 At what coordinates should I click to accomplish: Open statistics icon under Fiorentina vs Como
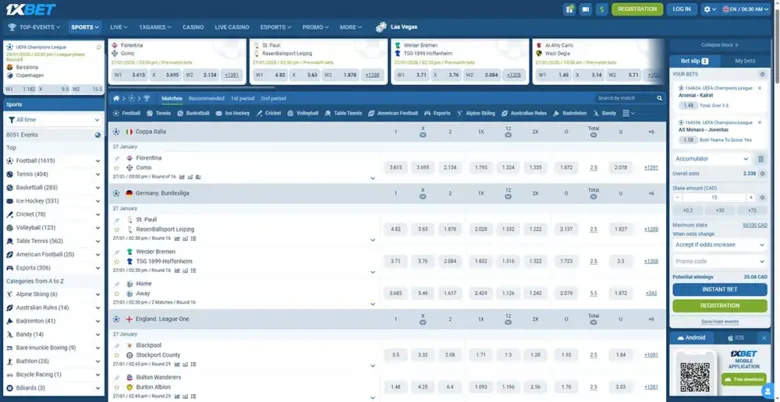(x=182, y=177)
